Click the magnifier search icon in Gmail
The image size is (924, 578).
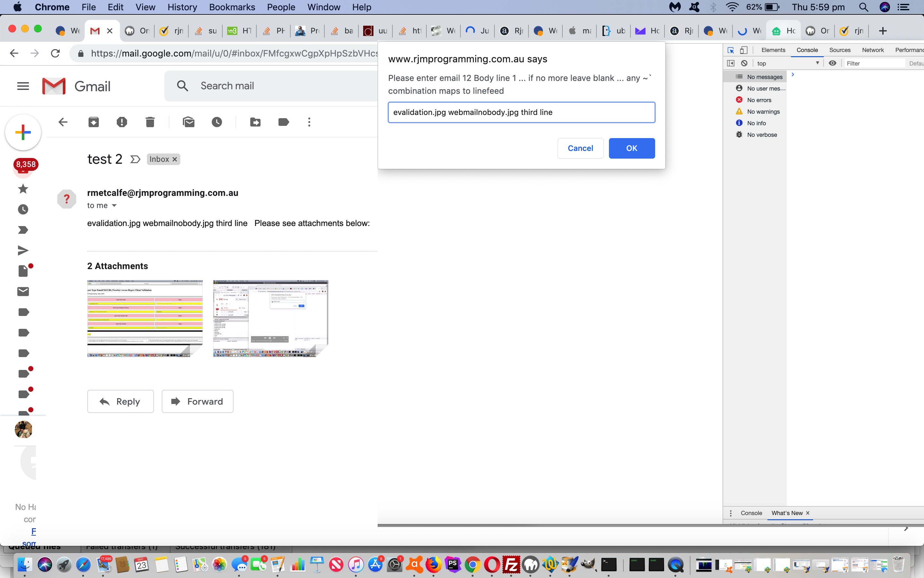pos(183,86)
